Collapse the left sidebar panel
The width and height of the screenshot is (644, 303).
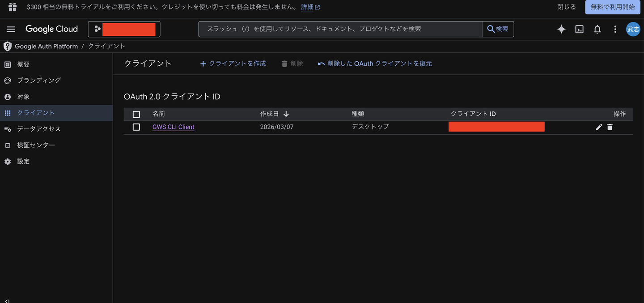point(7,301)
